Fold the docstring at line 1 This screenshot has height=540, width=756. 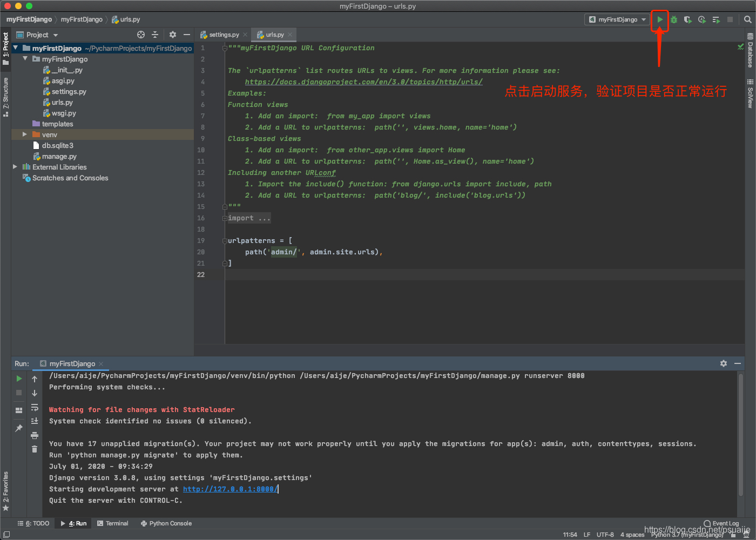click(225, 48)
